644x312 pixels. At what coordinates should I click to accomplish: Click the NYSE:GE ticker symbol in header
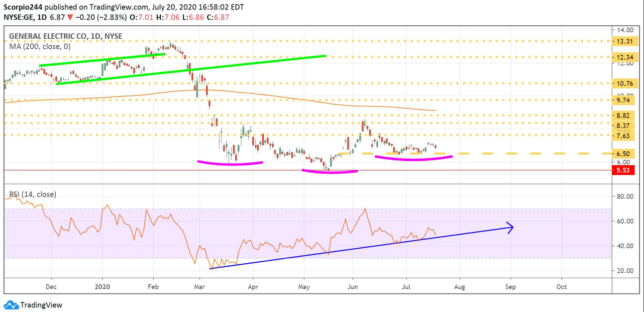(18, 17)
